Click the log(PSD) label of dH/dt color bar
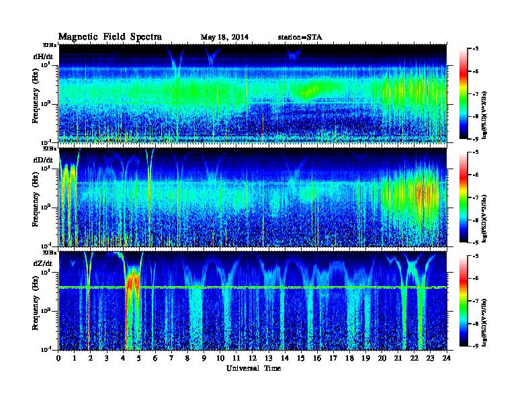 pyautogui.click(x=484, y=115)
